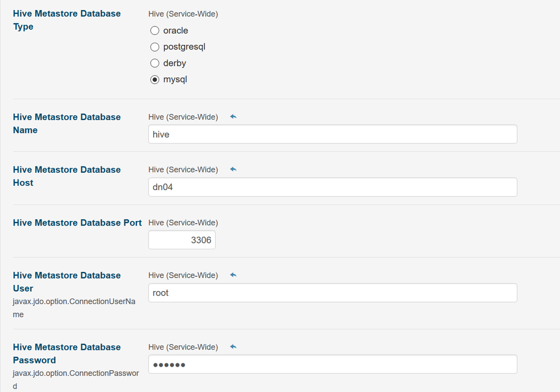Click the Hive Metastore Database Port label
The height and width of the screenshot is (392, 560).
pyautogui.click(x=77, y=223)
